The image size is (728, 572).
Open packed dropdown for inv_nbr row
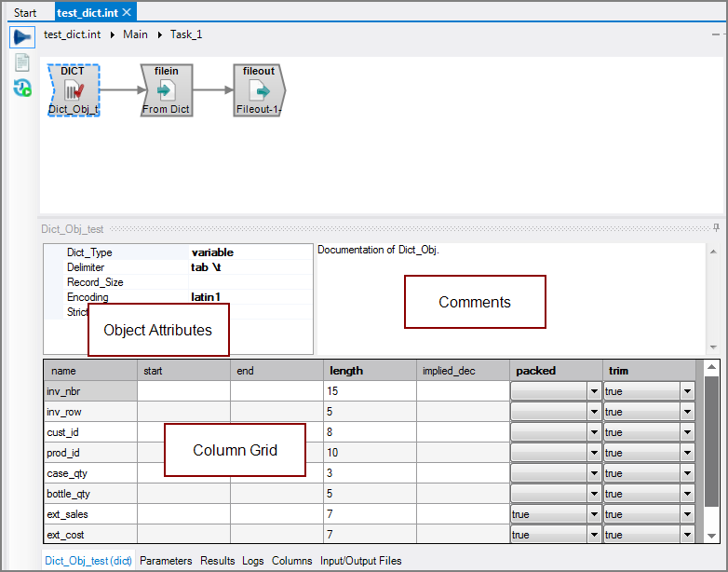(x=594, y=391)
